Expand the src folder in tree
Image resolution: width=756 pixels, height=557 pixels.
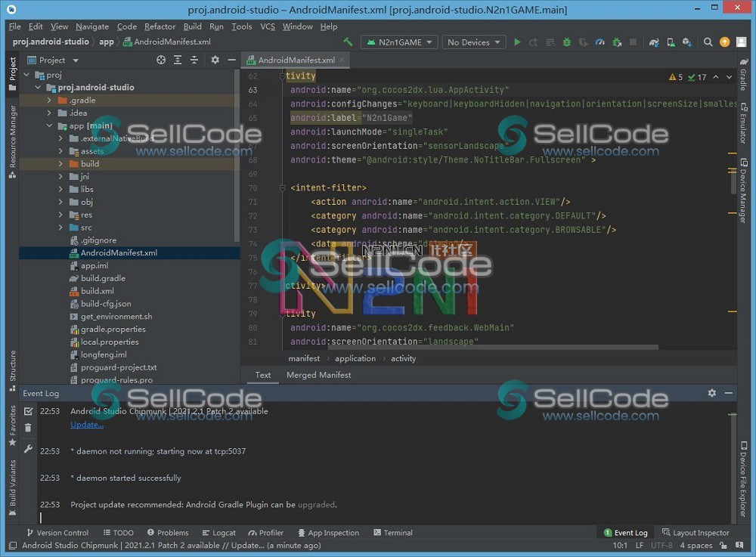point(61,227)
